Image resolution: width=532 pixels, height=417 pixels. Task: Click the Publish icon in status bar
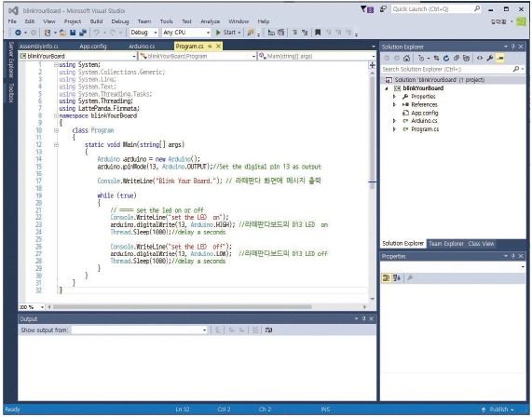[x=484, y=410]
